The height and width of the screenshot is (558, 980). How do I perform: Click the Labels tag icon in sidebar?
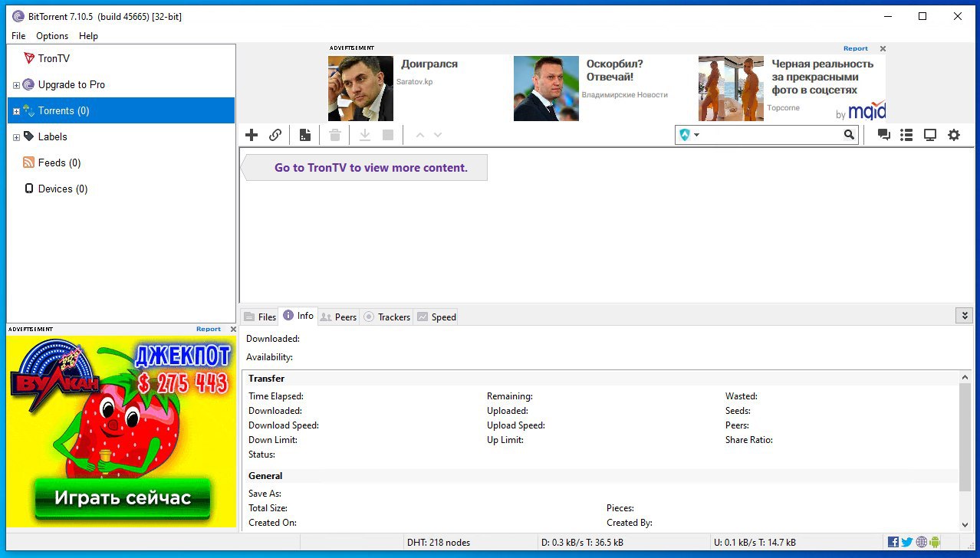click(29, 136)
